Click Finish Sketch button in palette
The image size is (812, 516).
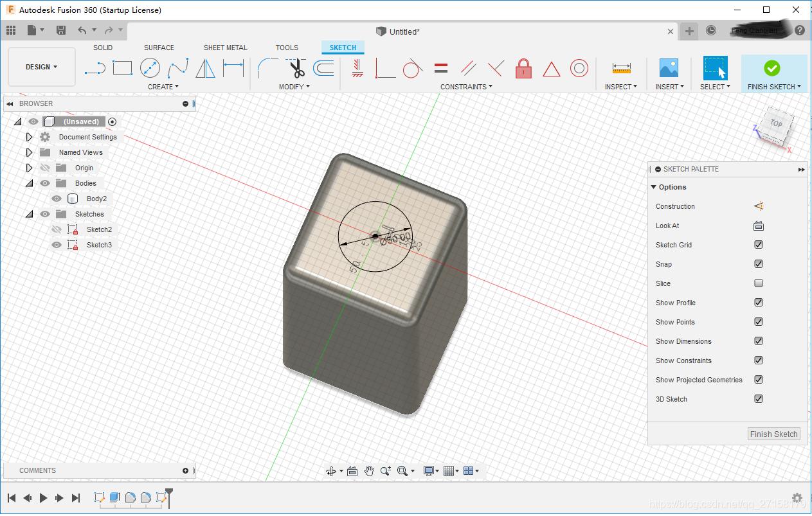[773, 434]
